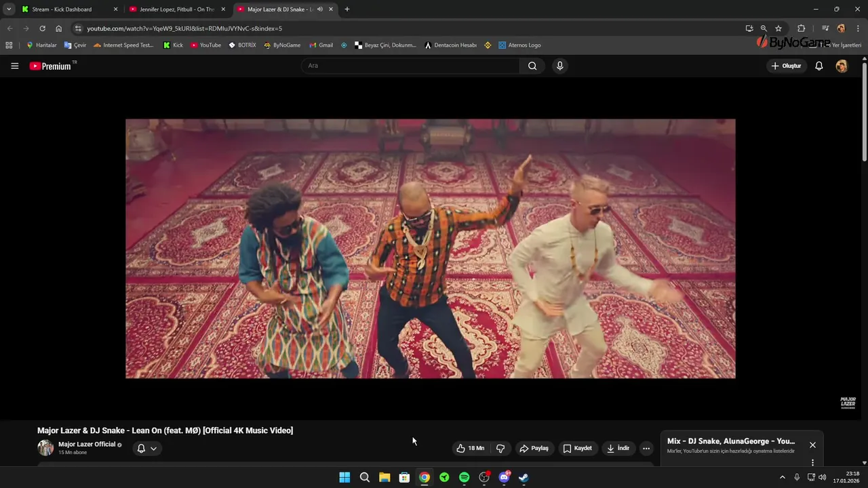Open volume control in system tray
Screen dimensions: 868x488
pyautogui.click(x=823, y=477)
